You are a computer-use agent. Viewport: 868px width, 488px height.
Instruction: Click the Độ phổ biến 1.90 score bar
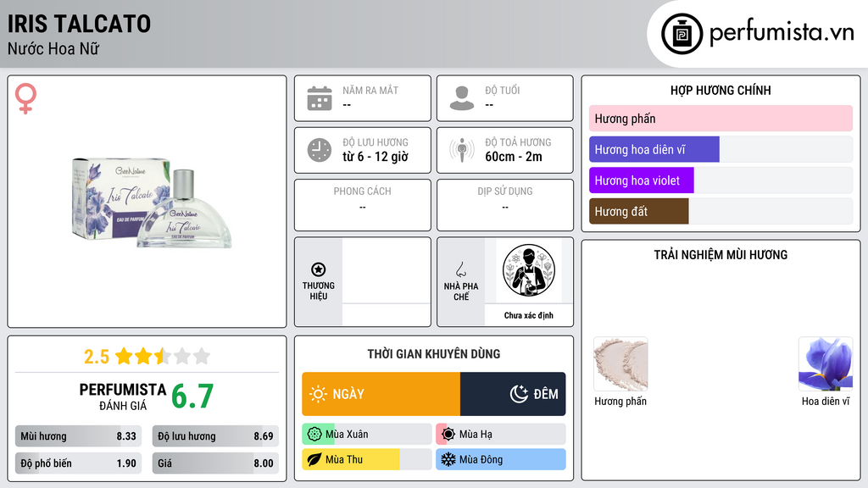pyautogui.click(x=79, y=463)
